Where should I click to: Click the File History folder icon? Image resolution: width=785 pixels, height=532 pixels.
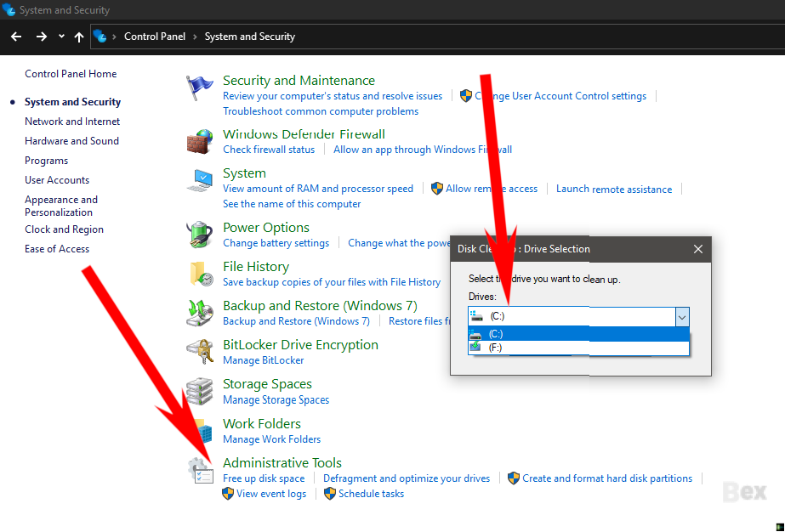pyautogui.click(x=202, y=274)
